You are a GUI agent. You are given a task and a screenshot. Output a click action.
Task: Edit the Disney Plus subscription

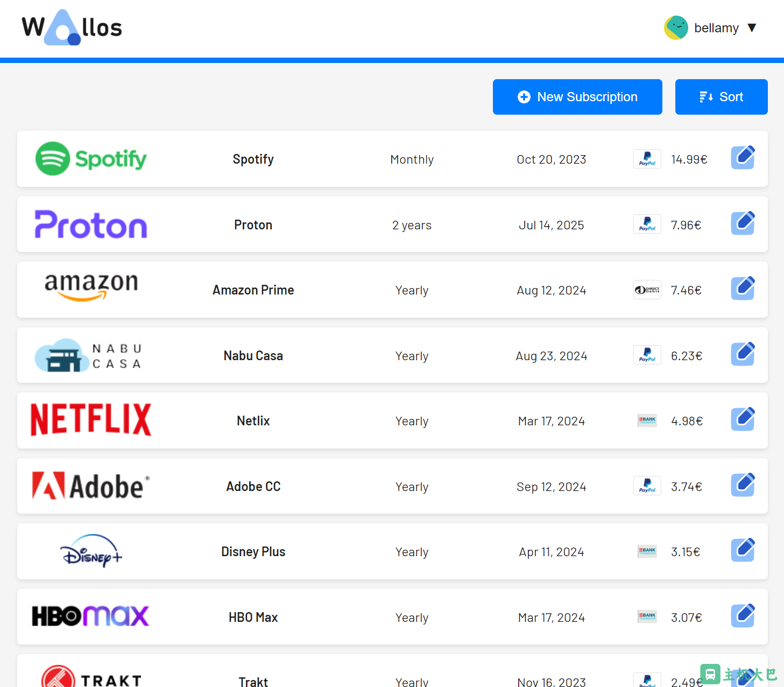coord(743,550)
